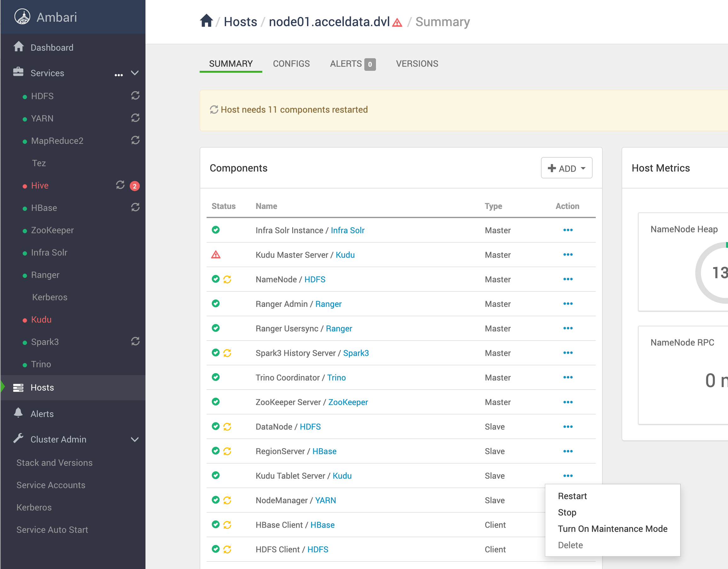Open the ZooKeeper service link in table
This screenshot has height=569, width=728.
(348, 402)
